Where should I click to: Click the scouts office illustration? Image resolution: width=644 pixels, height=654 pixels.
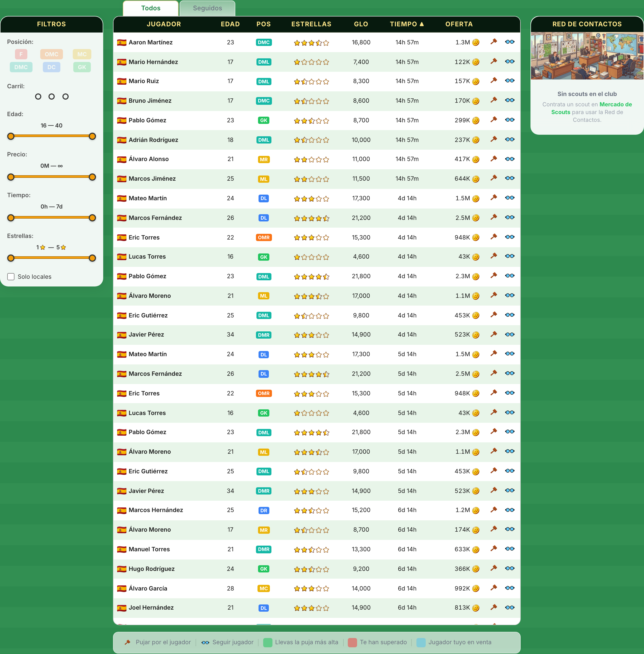click(587, 56)
